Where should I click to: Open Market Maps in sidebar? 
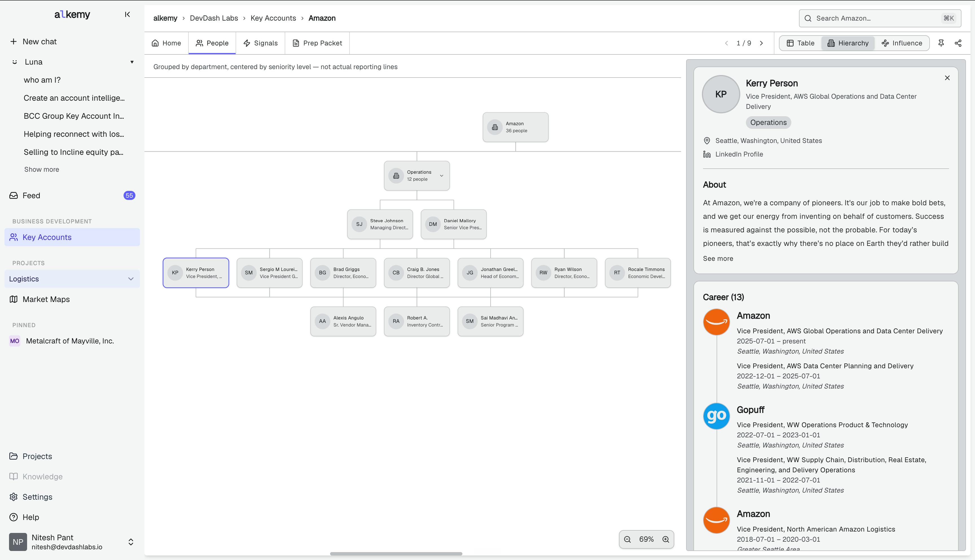[72, 299]
